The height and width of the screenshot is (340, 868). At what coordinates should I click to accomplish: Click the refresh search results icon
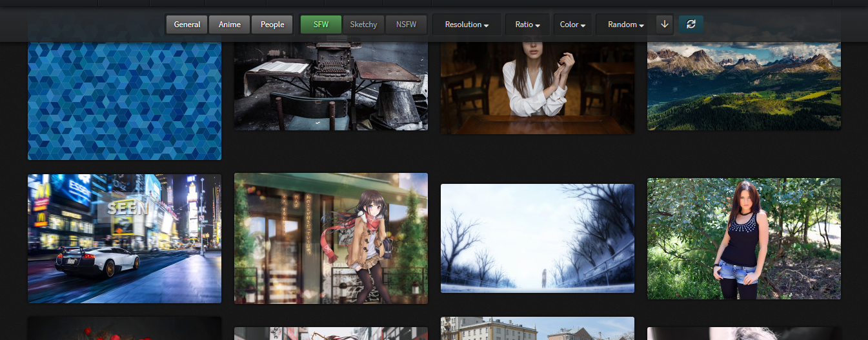click(691, 25)
